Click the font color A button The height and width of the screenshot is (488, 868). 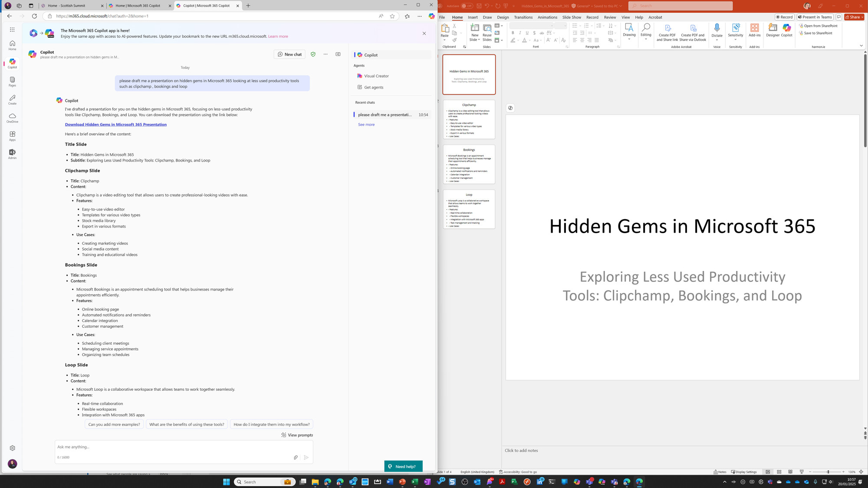click(524, 40)
